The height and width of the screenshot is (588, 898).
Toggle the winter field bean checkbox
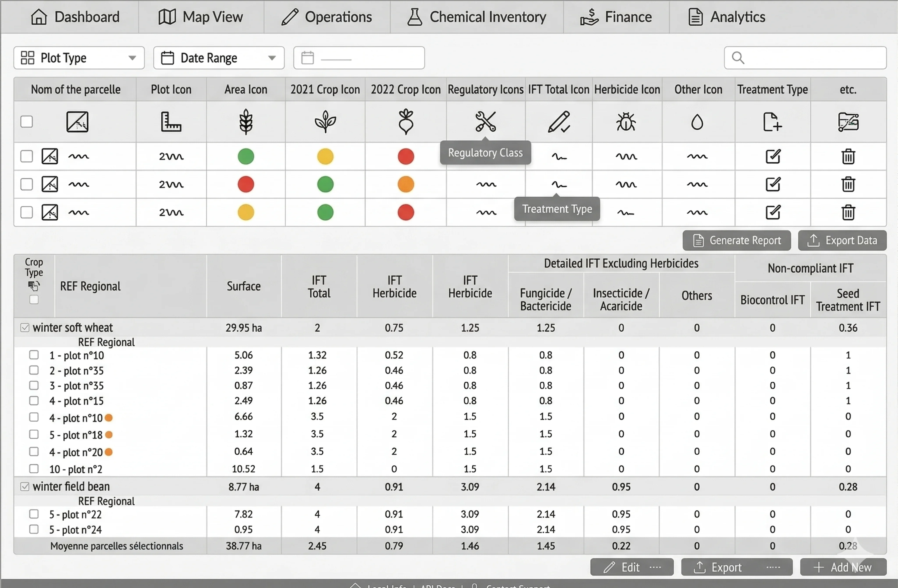(25, 486)
